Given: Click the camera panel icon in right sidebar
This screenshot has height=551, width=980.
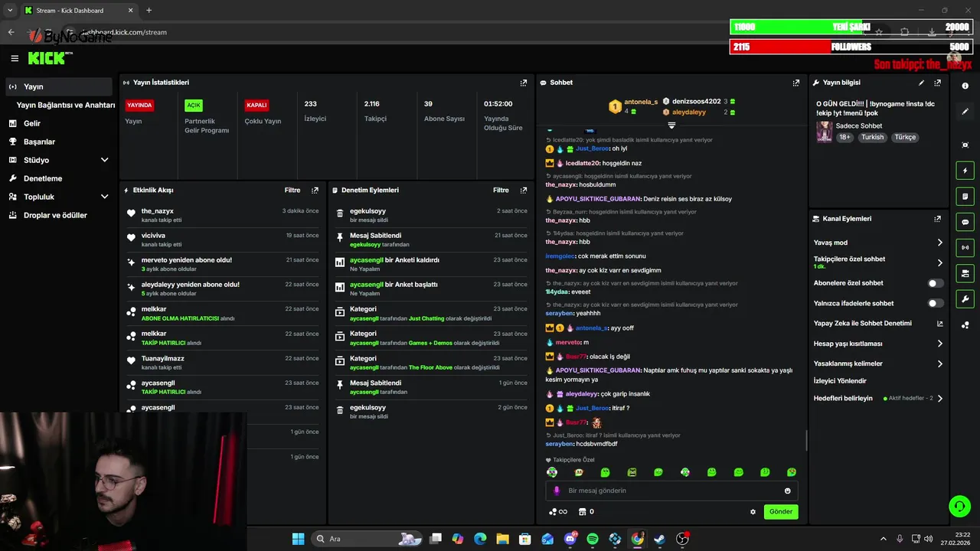Looking at the screenshot, I should coord(965,273).
